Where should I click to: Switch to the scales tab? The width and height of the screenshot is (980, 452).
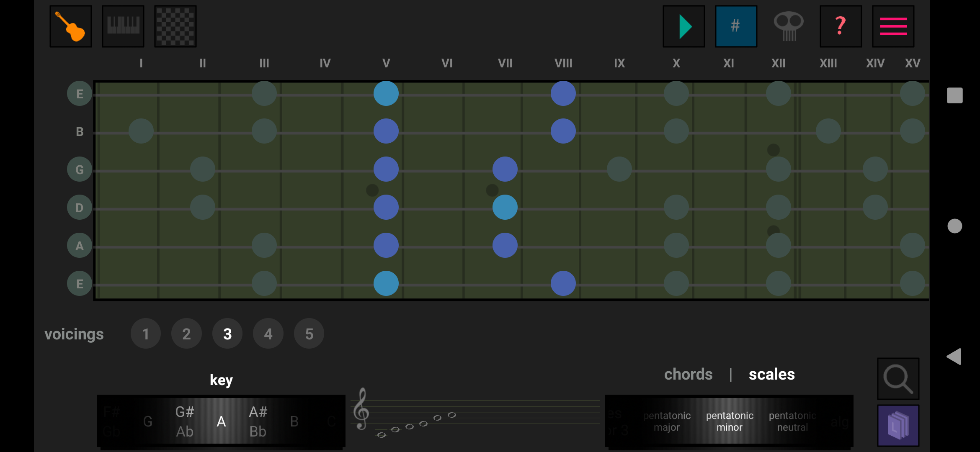[771, 374]
